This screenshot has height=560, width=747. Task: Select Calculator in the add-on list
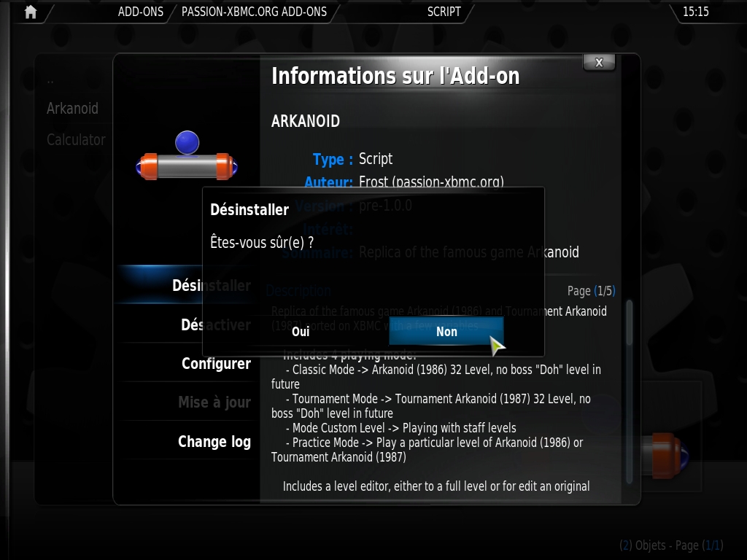point(76,140)
